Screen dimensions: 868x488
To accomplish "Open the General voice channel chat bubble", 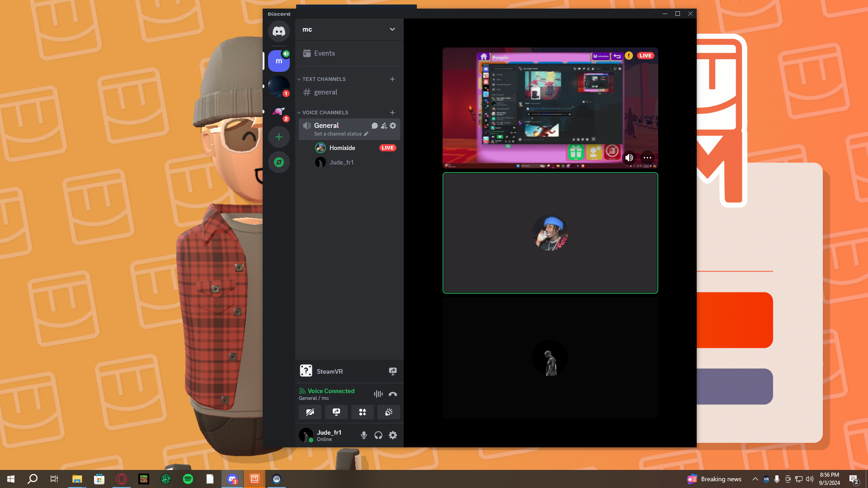I will tap(374, 126).
